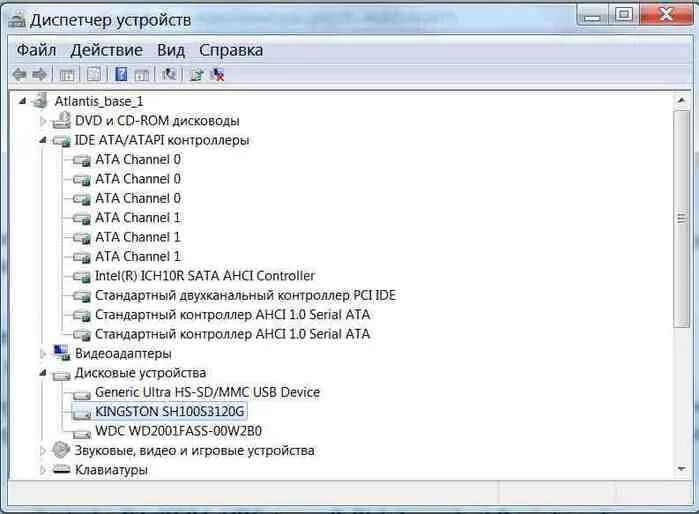Scan for hardware changes toolbar icon
Image resolution: width=699 pixels, height=514 pixels.
pyautogui.click(x=169, y=74)
